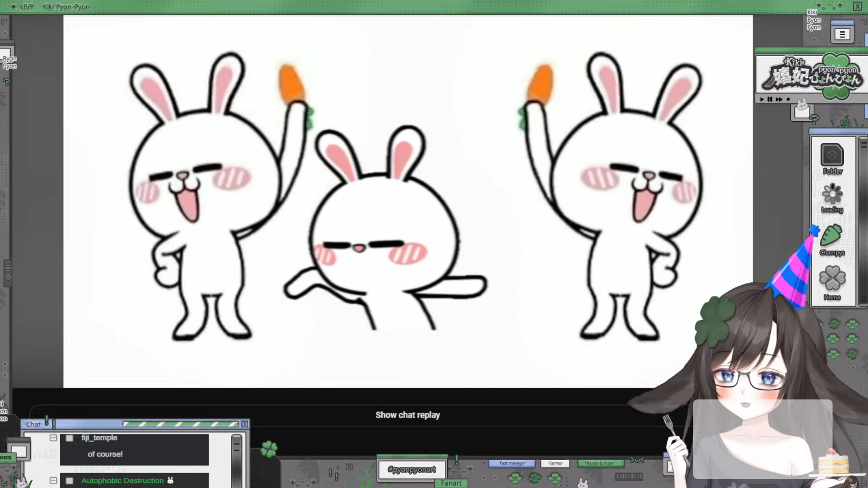Pause using the control under the Kiki logo
The width and height of the screenshot is (868, 488).
pos(770,99)
